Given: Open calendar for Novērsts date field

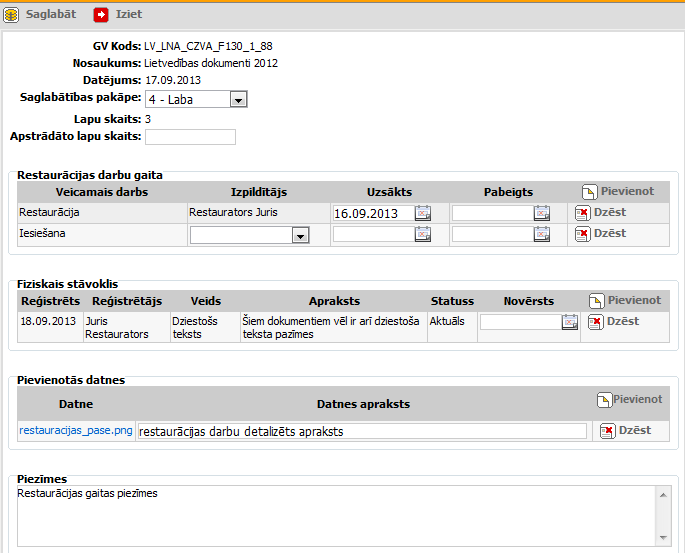Looking at the screenshot, I should 570,322.
